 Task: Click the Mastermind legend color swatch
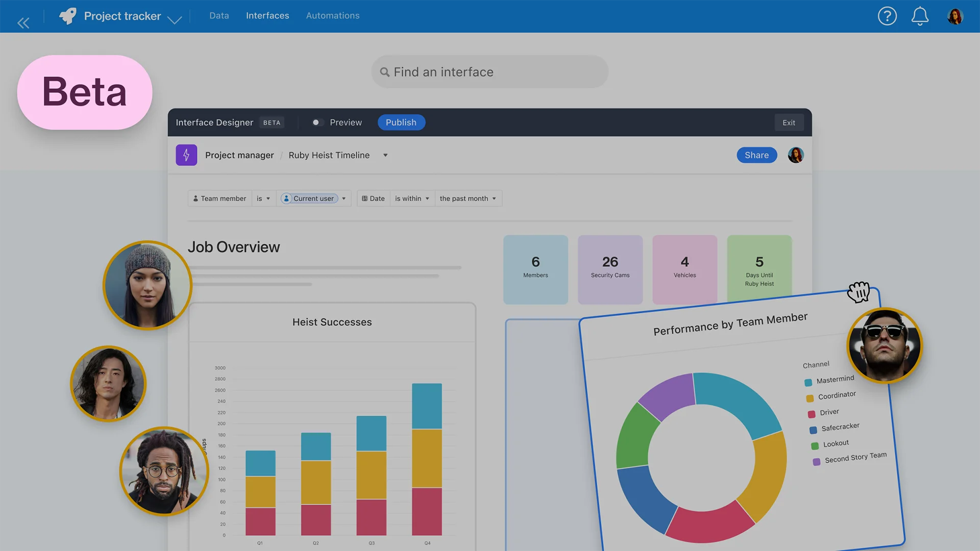(x=808, y=383)
